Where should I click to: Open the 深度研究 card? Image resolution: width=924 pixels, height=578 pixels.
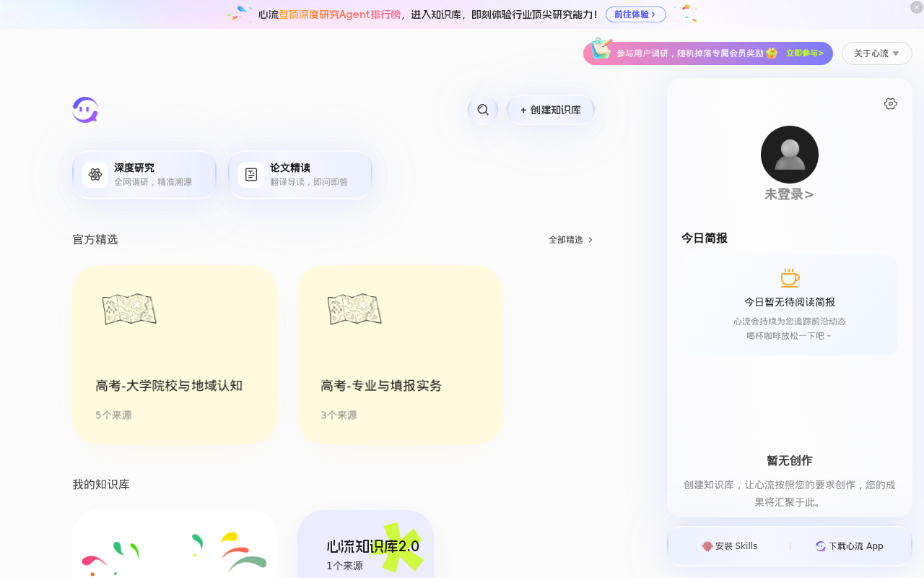[144, 175]
